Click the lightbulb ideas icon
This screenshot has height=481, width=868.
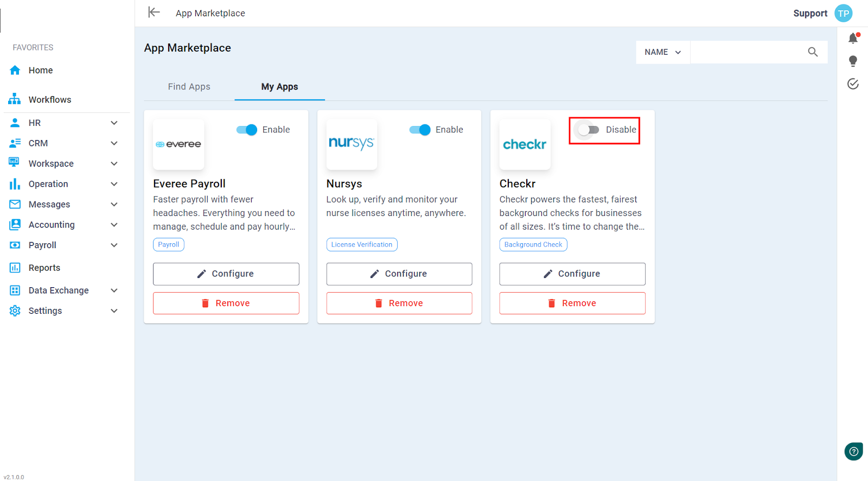(853, 61)
